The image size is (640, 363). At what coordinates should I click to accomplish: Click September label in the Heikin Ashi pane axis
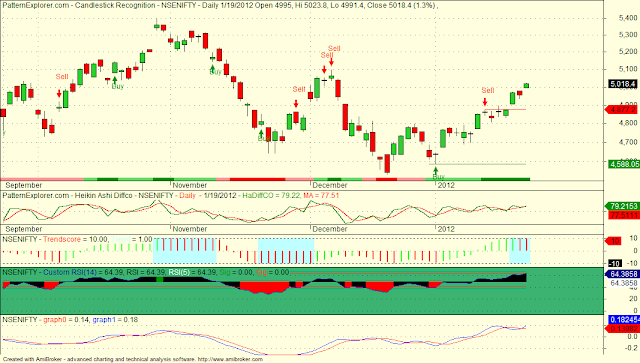[x=24, y=229]
